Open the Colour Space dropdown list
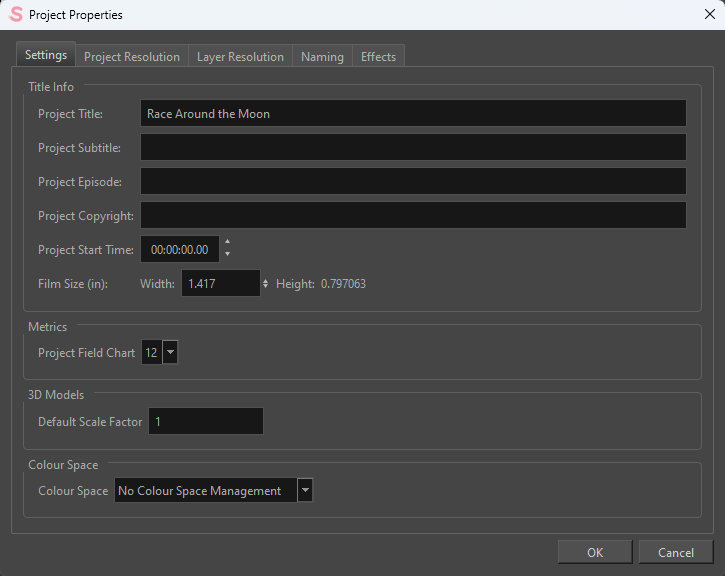 coord(305,491)
